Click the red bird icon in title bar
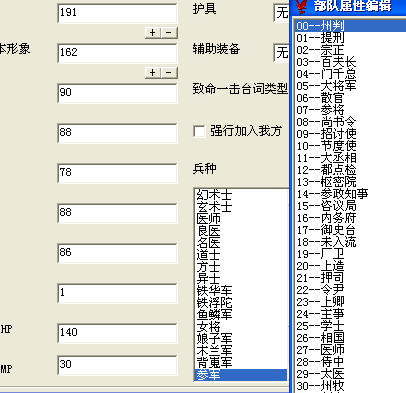The width and height of the screenshot is (406, 393). pos(302,6)
